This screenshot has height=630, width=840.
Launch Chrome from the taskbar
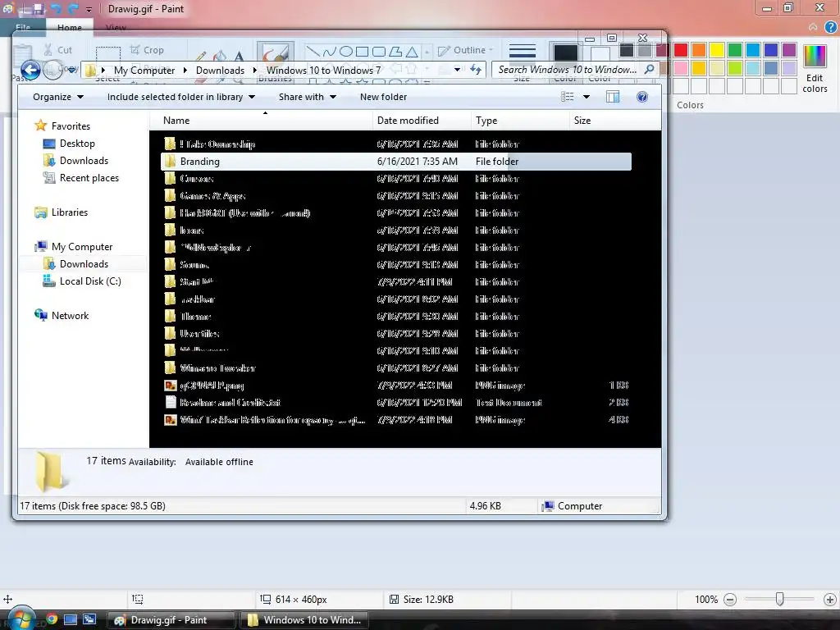52,619
